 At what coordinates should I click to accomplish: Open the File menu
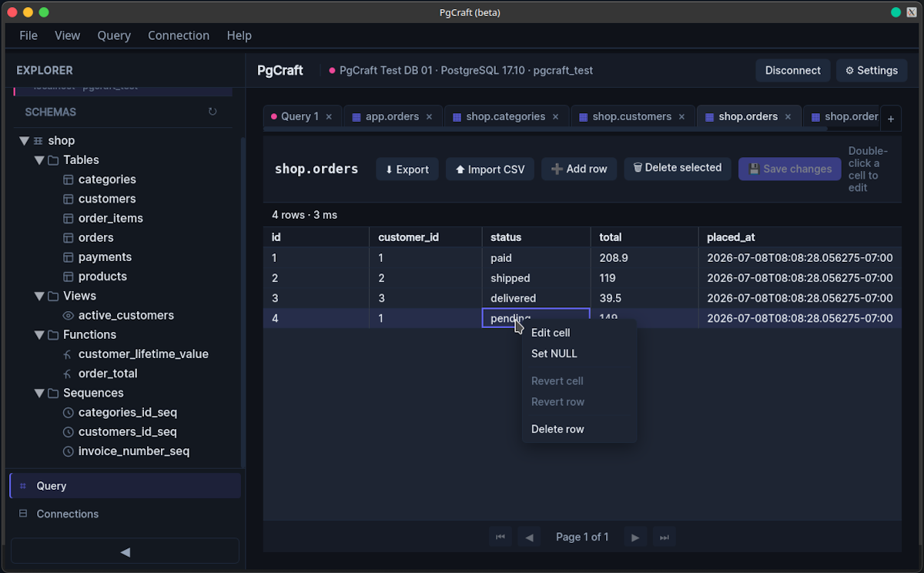coord(28,35)
